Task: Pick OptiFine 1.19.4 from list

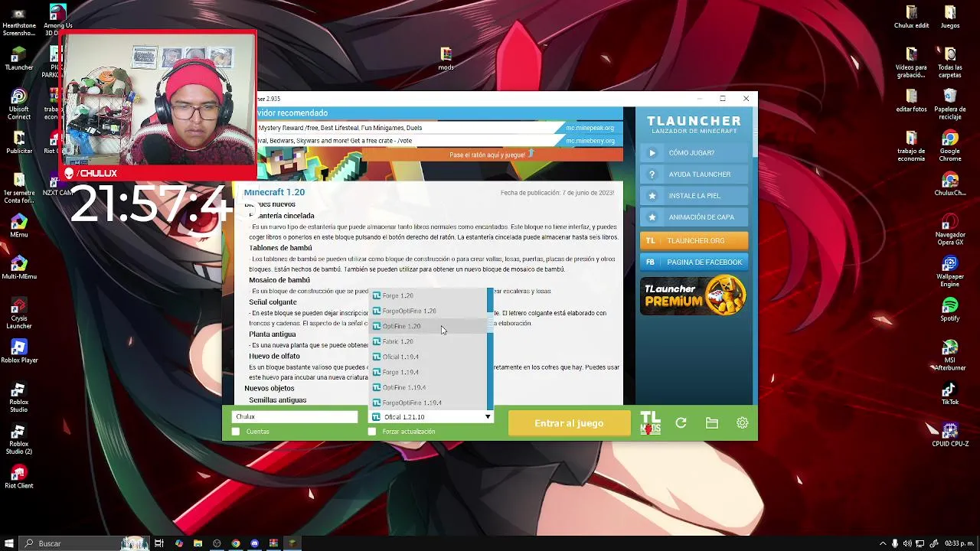Action: 428,387
